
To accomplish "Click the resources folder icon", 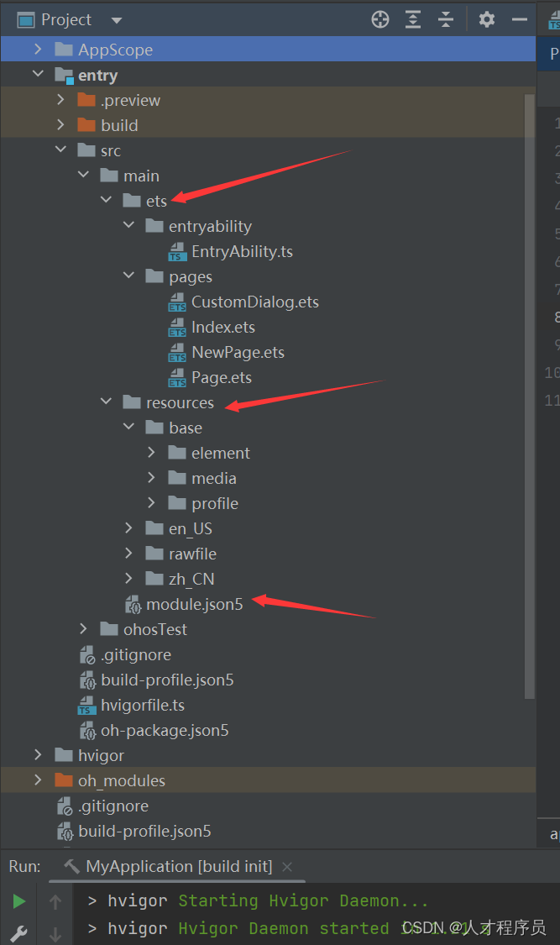I will 132,402.
